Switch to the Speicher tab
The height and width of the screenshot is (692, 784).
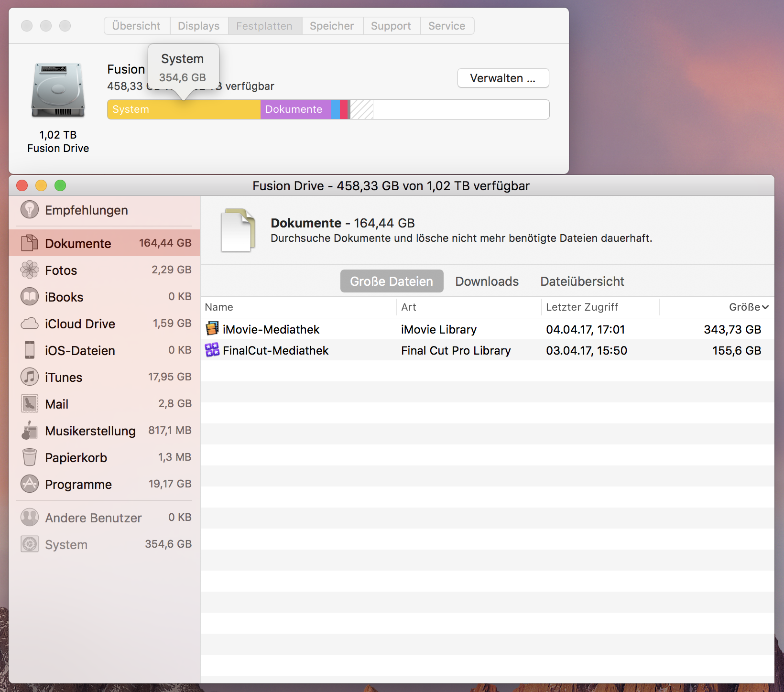click(332, 26)
